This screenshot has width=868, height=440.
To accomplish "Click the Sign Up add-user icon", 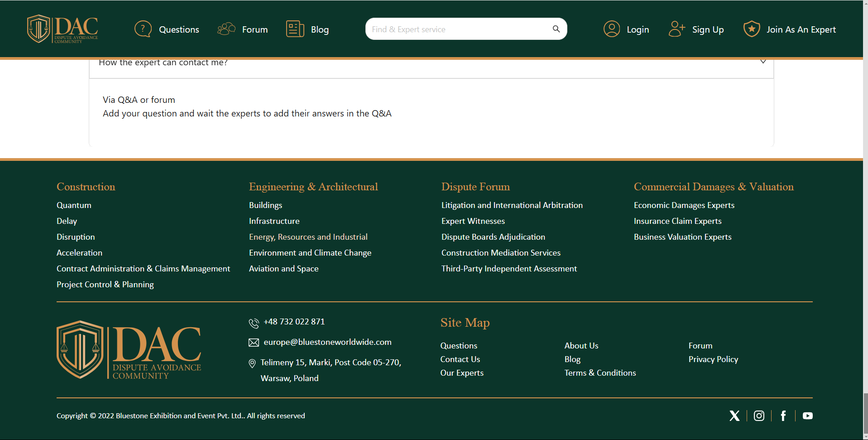I will [677, 29].
